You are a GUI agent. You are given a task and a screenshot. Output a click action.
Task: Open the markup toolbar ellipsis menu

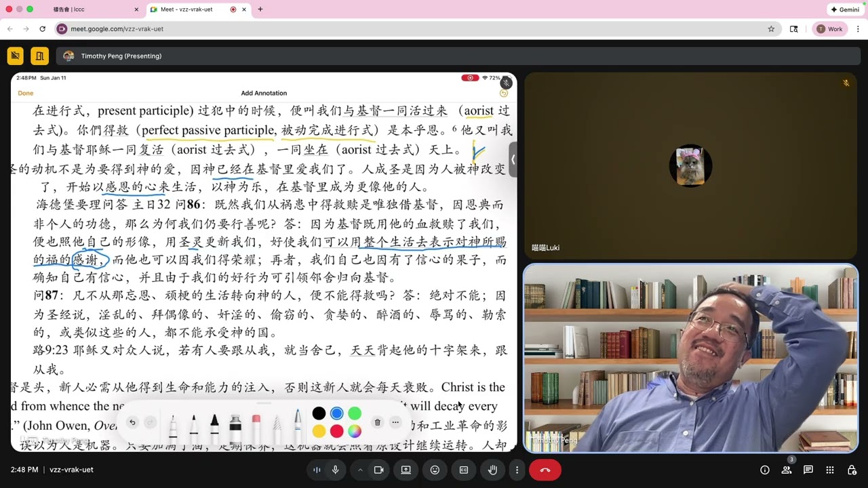(x=395, y=422)
